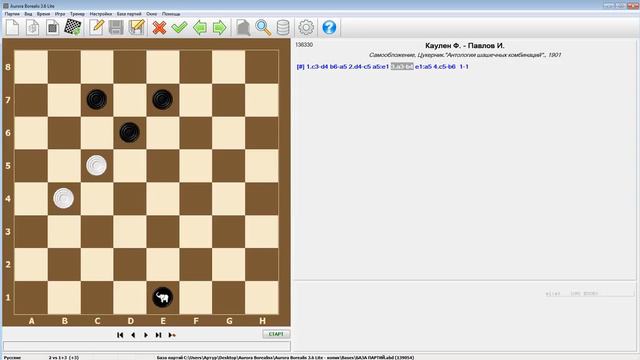Image resolution: width=640 pixels, height=360 pixels.
Task: Click the text field below playback controls
Action: tap(147, 346)
